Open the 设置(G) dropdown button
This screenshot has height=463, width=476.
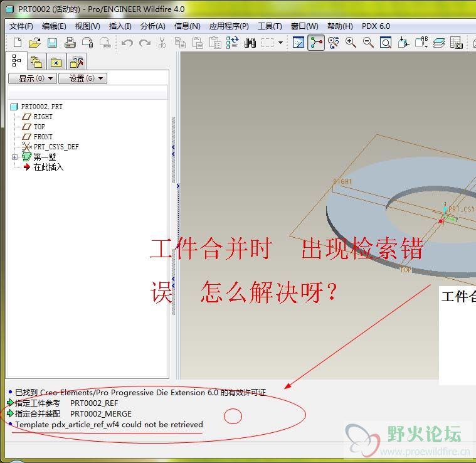pos(83,78)
